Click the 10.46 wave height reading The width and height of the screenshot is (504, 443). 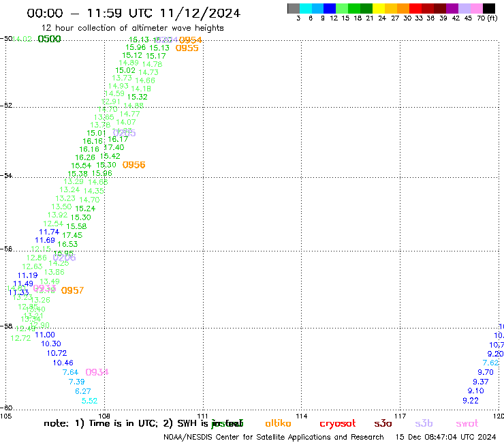63,363
